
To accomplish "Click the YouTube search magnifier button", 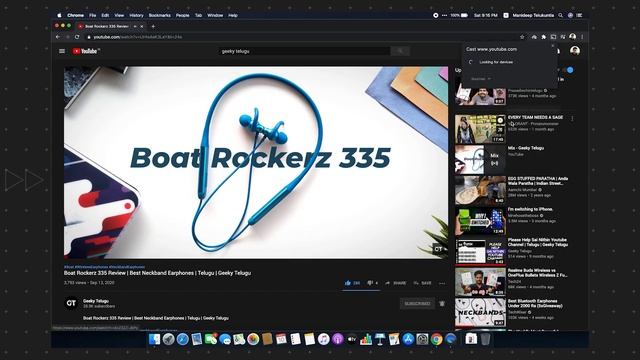I will point(400,51).
